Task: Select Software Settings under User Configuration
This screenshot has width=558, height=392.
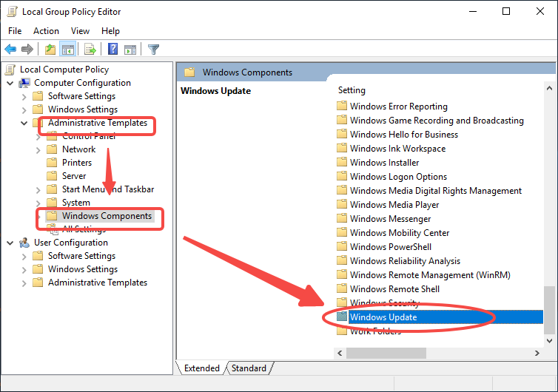Action: (x=81, y=256)
